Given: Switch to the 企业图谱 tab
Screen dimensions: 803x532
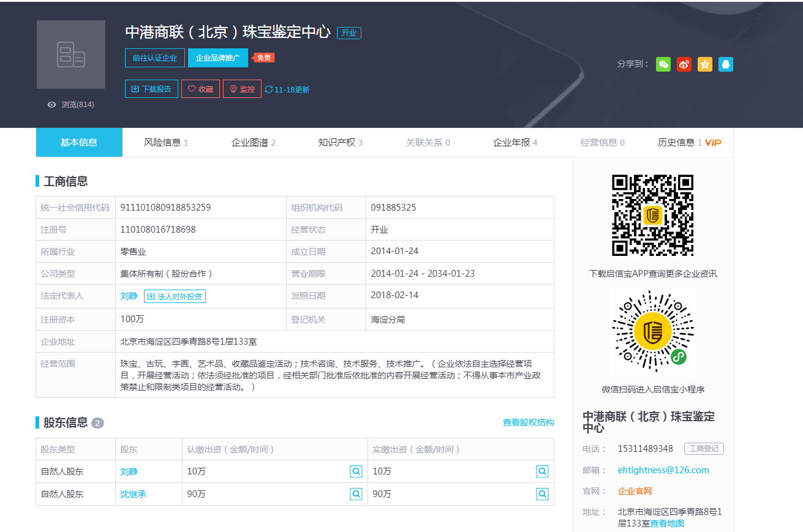Looking at the screenshot, I should [254, 142].
